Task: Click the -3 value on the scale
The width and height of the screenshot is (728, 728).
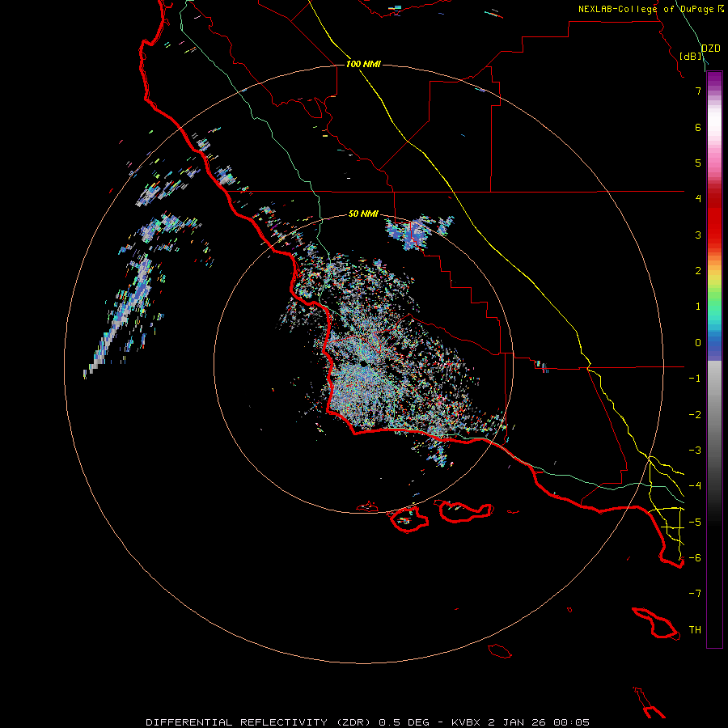Action: click(695, 451)
